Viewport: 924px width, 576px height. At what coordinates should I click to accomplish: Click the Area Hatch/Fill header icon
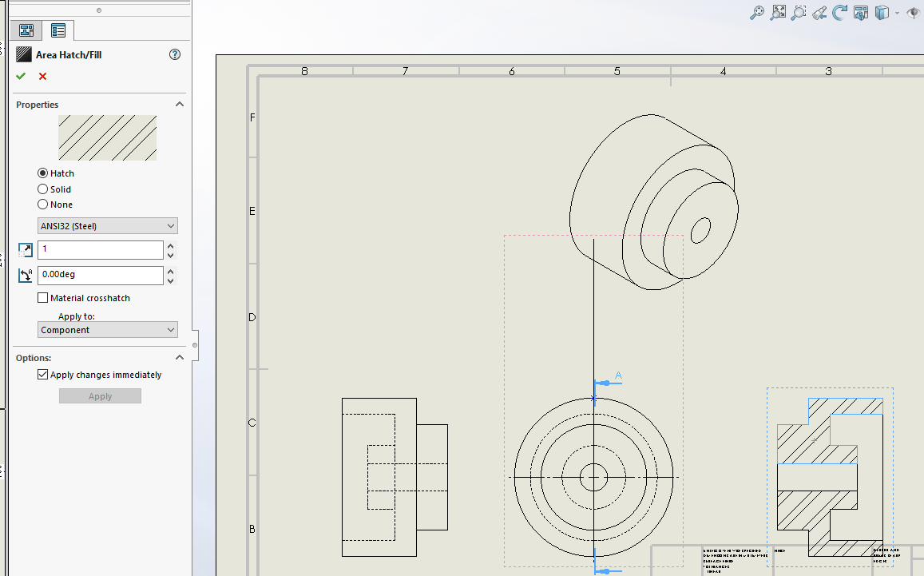[x=24, y=54]
